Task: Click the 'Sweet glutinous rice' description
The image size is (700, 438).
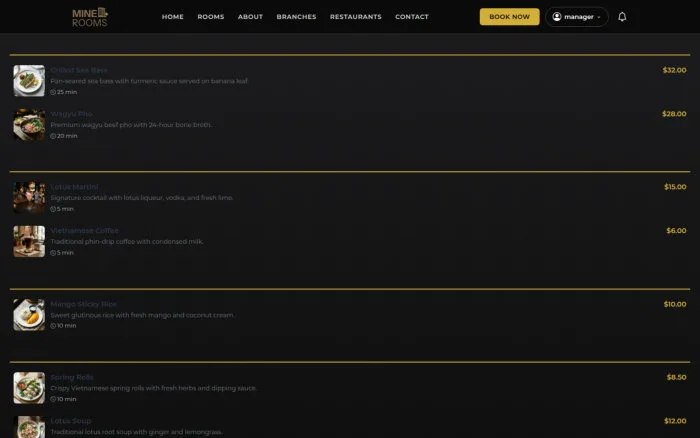Action: [x=142, y=315]
